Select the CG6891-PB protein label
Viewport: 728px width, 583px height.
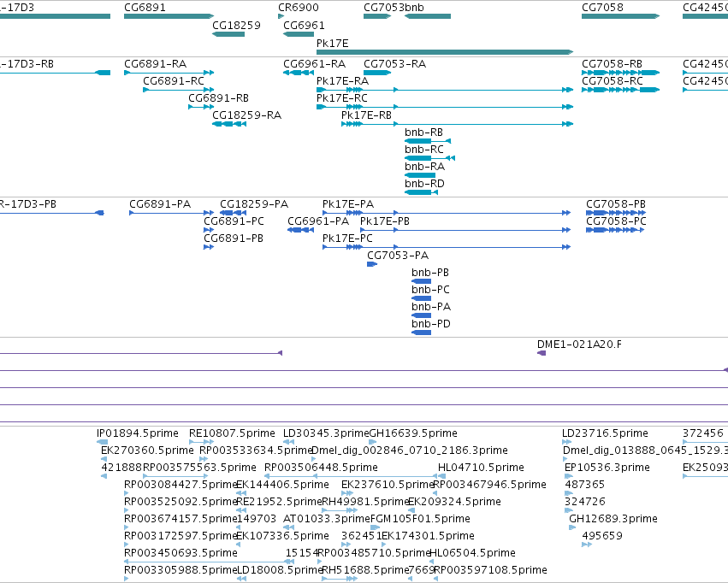point(234,238)
